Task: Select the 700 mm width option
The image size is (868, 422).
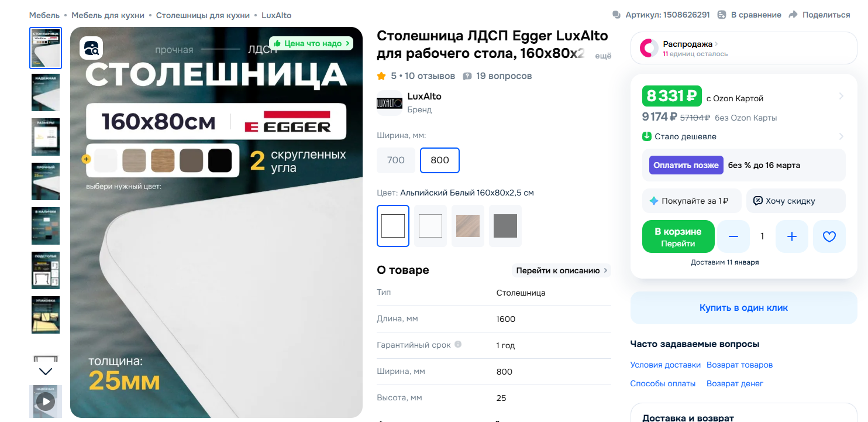Action: coord(396,160)
